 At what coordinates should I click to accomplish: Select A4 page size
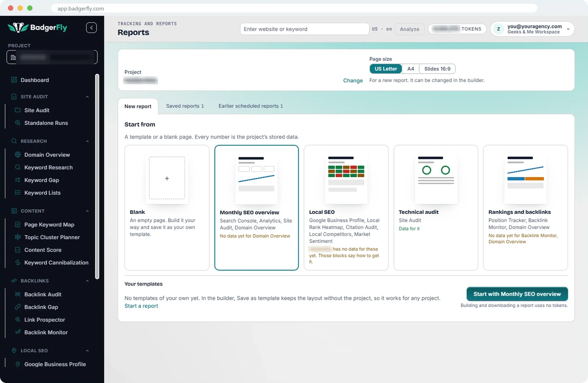(x=410, y=69)
